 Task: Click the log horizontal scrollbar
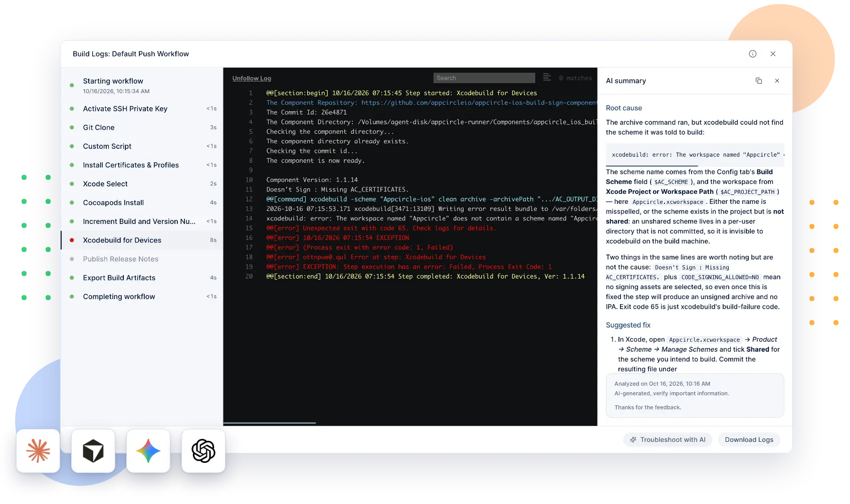270,423
